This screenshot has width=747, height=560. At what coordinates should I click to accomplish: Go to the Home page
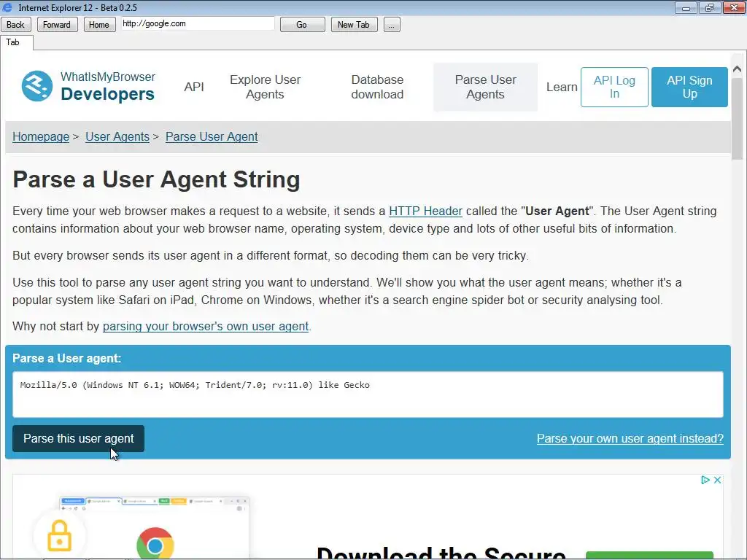click(x=99, y=25)
